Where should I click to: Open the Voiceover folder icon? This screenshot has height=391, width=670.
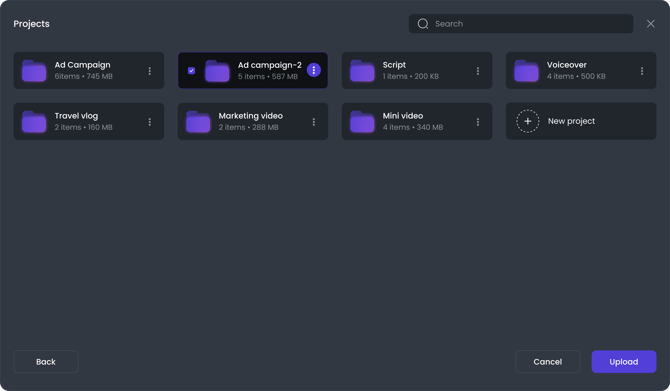(x=526, y=71)
